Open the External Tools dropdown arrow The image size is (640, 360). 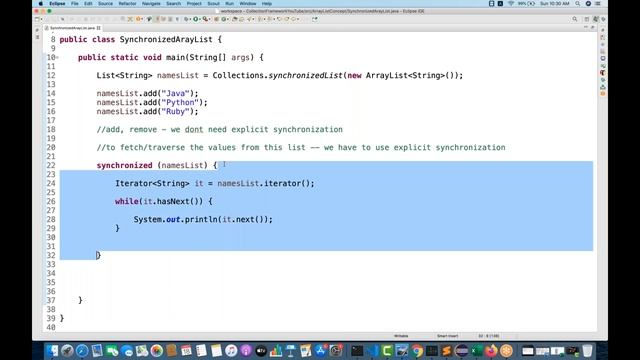209,19
